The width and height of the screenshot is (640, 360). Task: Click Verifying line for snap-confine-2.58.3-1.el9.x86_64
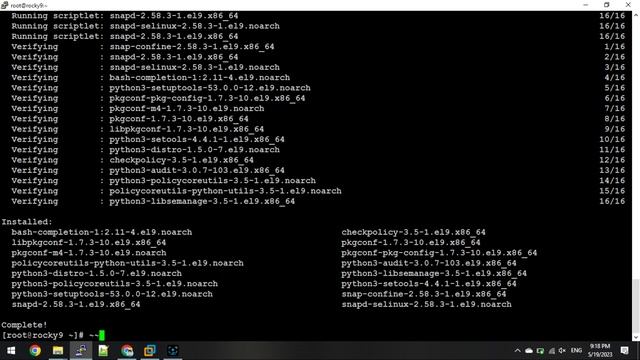(143, 47)
